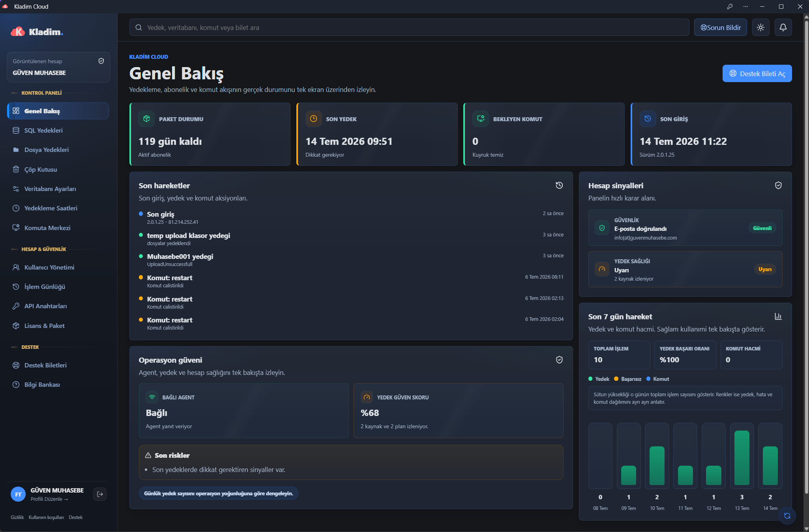Viewport: 809px width, 532px height.
Task: Click the lifebuoy icon in Destek Bileti Aç
Action: pyautogui.click(x=733, y=73)
